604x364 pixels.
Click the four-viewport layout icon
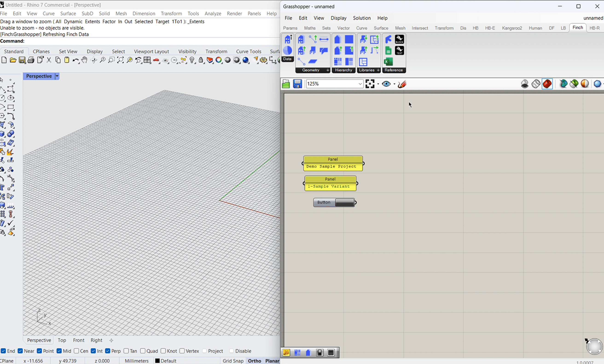(x=147, y=60)
